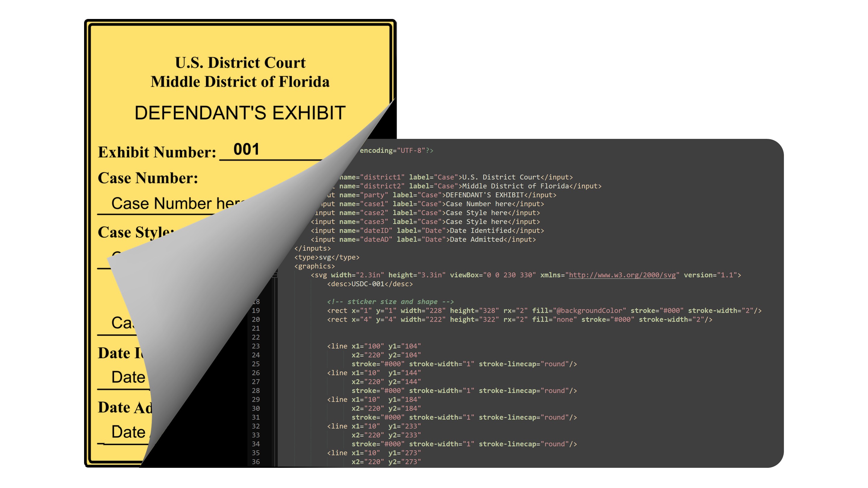Click the party input line with DEFENDANT'S EXHIBIT
The image size is (868, 488).
[x=442, y=195]
